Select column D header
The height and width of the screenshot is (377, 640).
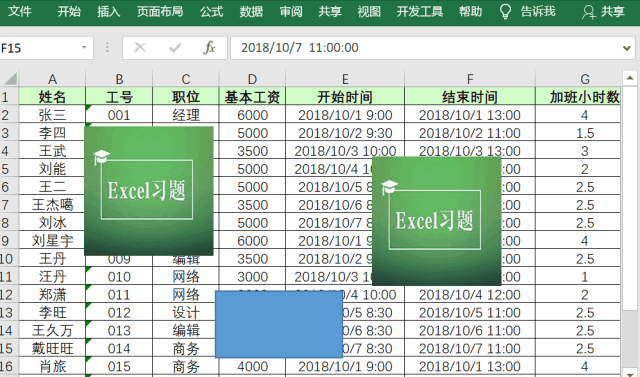(252, 78)
